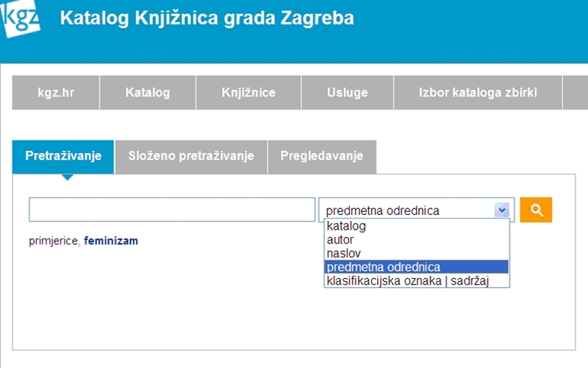Click the cut-off nav item after Izbor kataloga zbirki
Image resolution: width=588 pixels, height=368 pixels.
click(575, 93)
